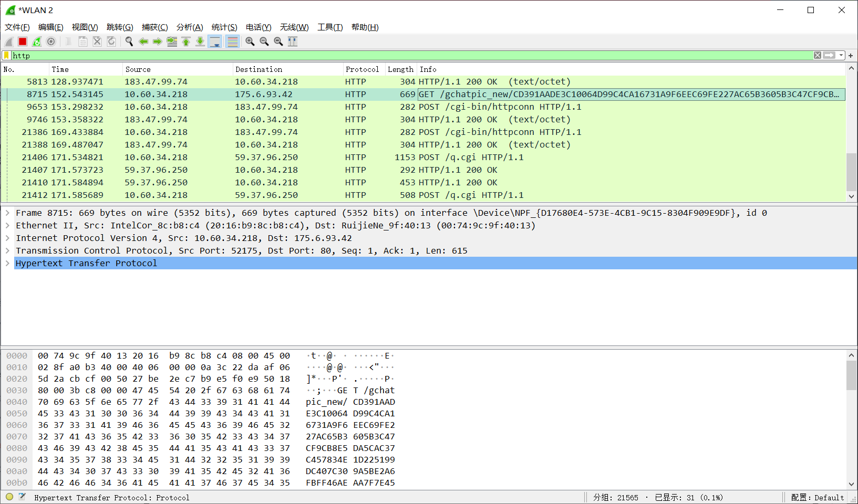Viewport: 858px width, 504px height.
Task: Restart the current capture
Action: point(37,41)
